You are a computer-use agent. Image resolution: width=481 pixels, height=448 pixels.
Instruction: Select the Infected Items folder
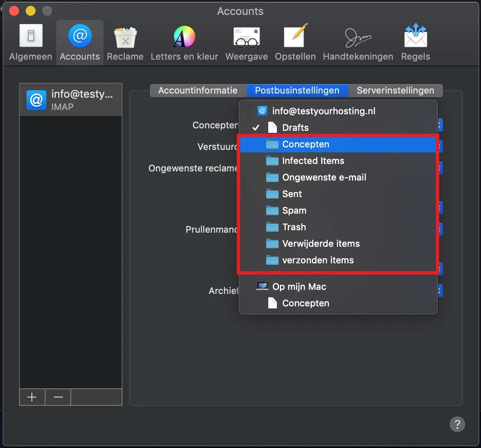tap(313, 161)
